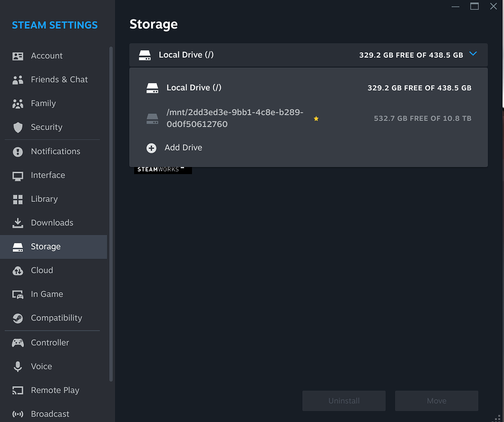504x422 pixels.
Task: Choose the /mnt/2dd3ed3e drive entry
Action: (235, 118)
